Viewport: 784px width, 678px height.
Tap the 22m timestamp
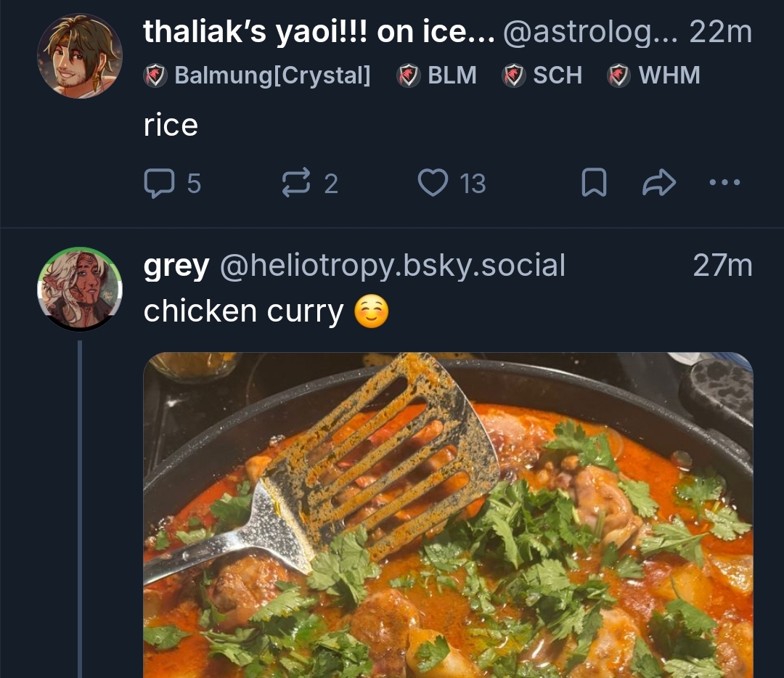[x=720, y=32]
